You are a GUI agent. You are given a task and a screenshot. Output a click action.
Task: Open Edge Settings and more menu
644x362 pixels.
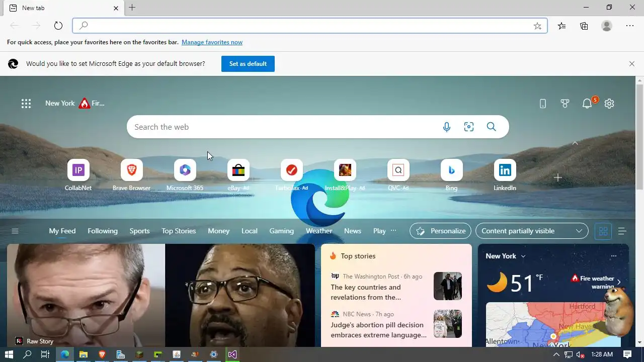[630, 26]
